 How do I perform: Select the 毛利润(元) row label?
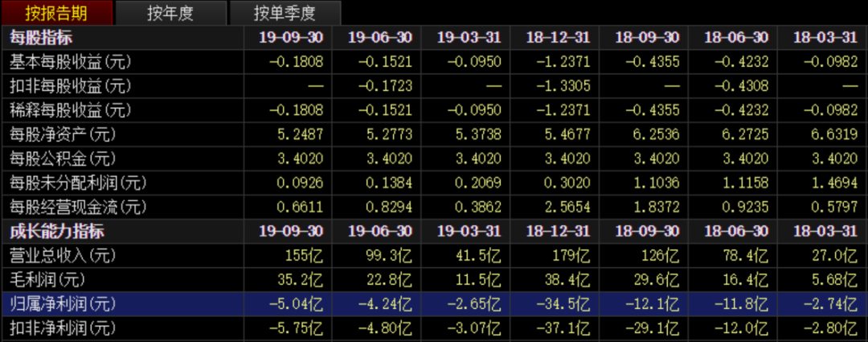coord(47,280)
